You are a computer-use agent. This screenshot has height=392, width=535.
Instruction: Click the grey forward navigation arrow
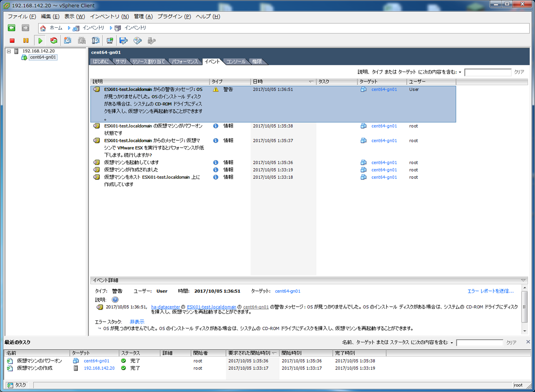(25, 28)
